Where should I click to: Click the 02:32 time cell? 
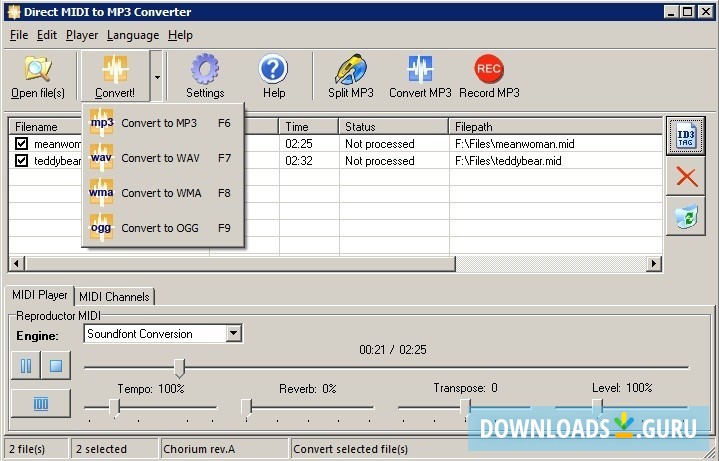pyautogui.click(x=299, y=161)
